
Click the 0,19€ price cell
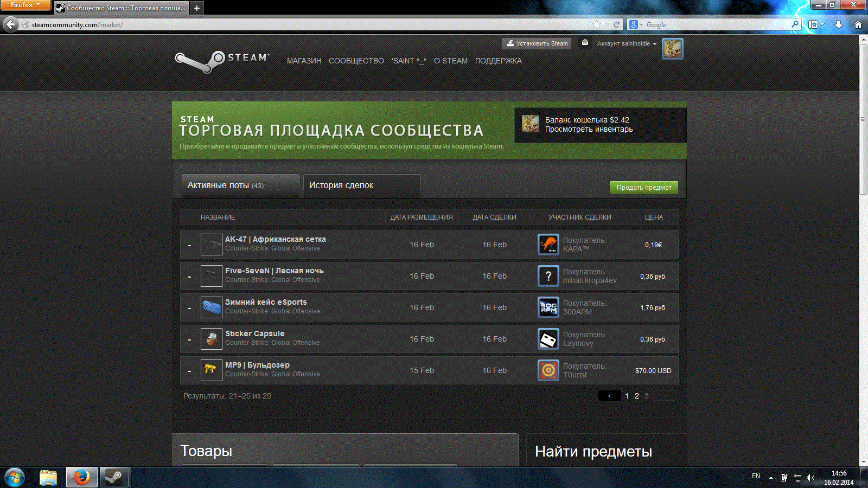coord(653,245)
